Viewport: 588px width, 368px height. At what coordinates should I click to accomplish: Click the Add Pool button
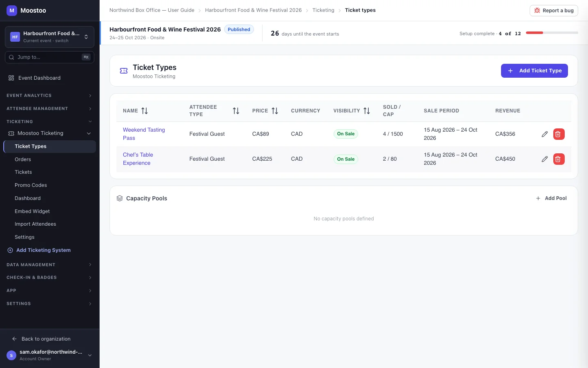(551, 198)
